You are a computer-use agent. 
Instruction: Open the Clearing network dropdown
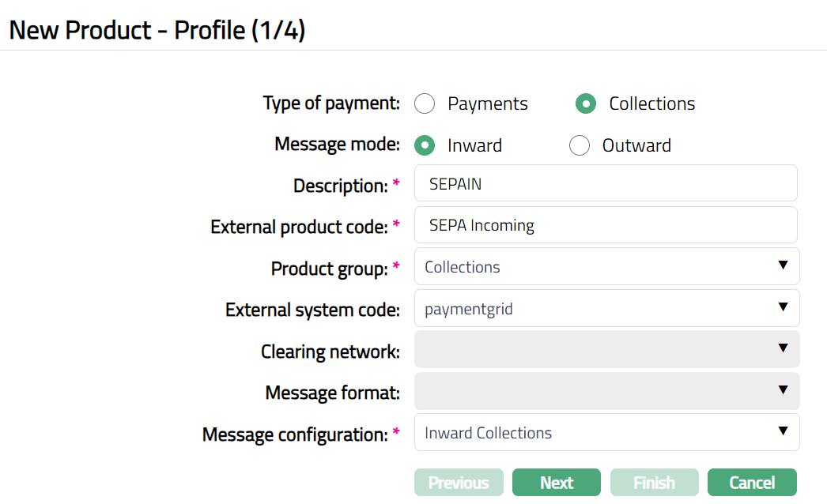606,349
